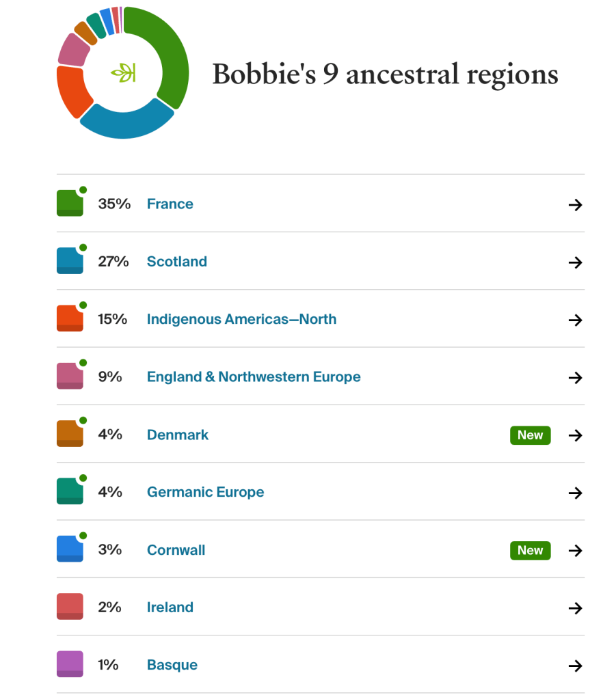The width and height of the screenshot is (616, 699).
Task: Expand Basque row using its arrow
Action: [576, 666]
